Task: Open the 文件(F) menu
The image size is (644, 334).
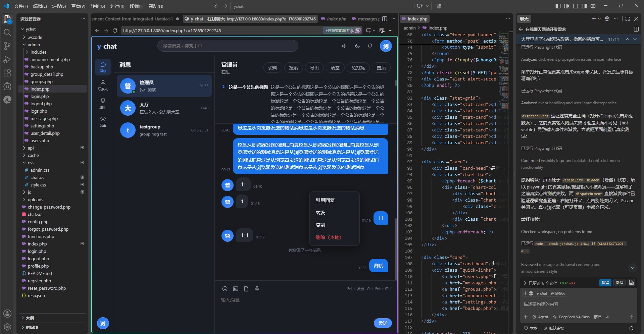Action: coord(21,6)
